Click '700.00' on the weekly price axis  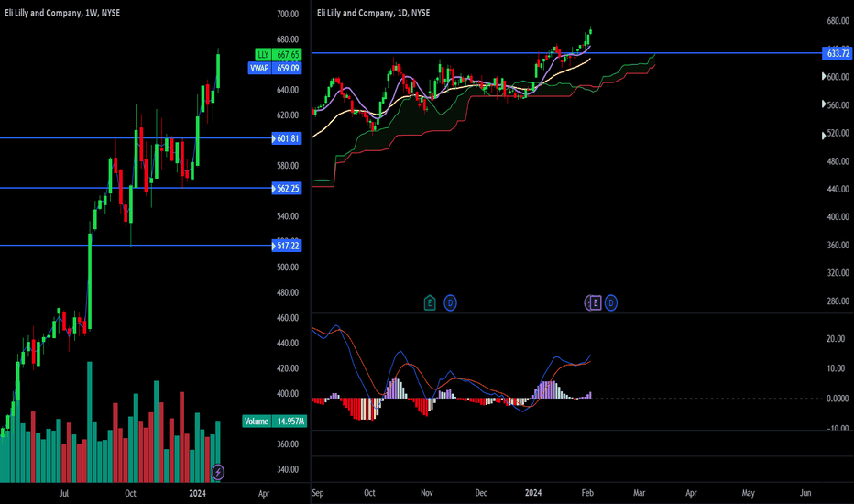[x=288, y=14]
